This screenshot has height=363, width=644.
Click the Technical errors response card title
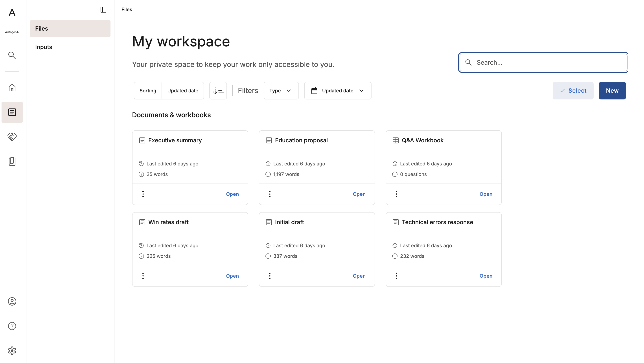[437, 222]
